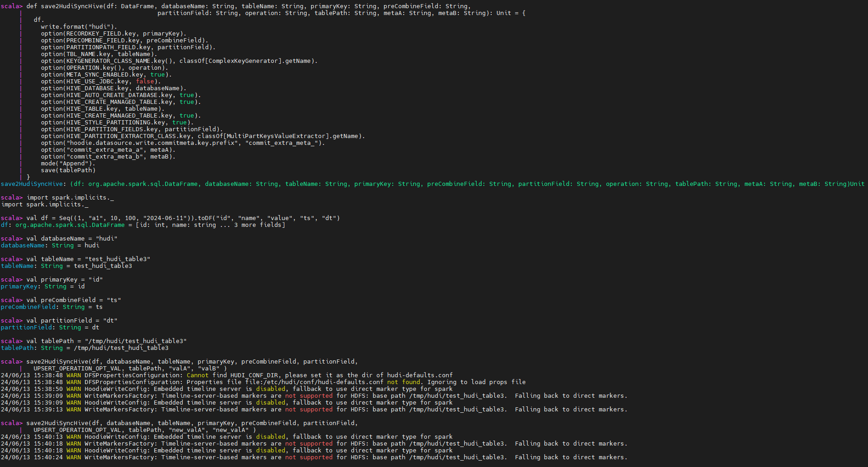The height and width of the screenshot is (467, 868).
Task: Click the mode("Append") call
Action: 67,164
